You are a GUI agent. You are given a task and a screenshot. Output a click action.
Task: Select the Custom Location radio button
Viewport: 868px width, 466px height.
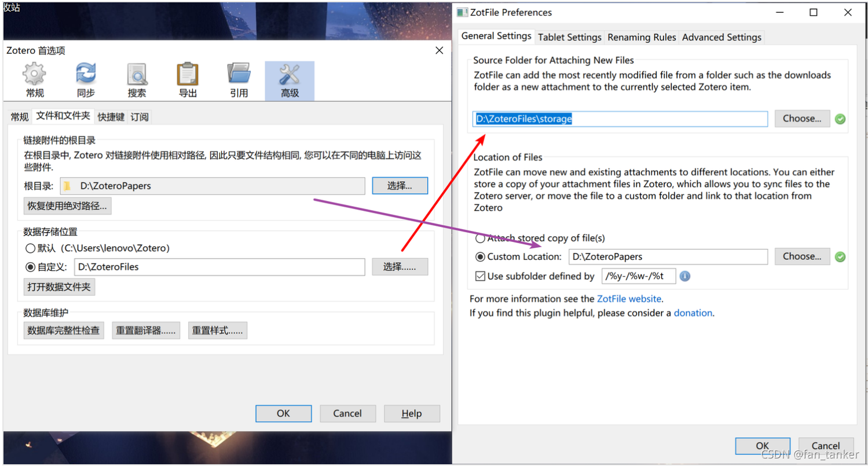(x=480, y=256)
